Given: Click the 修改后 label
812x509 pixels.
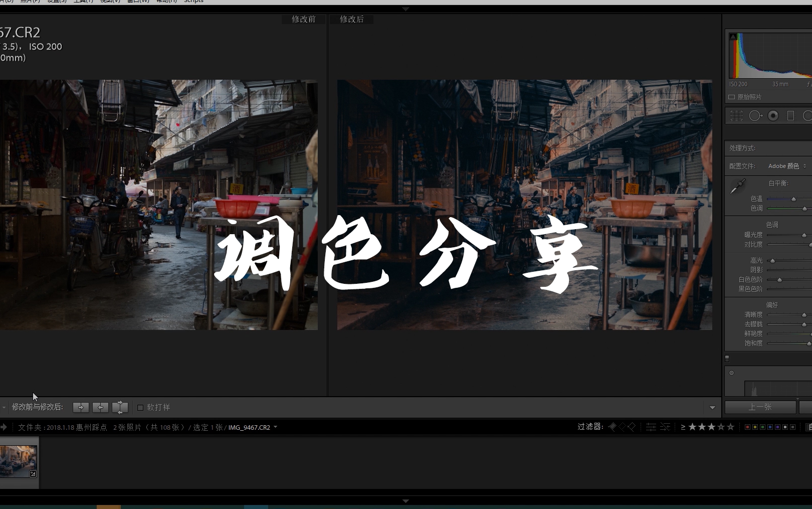Looking at the screenshot, I should (352, 19).
